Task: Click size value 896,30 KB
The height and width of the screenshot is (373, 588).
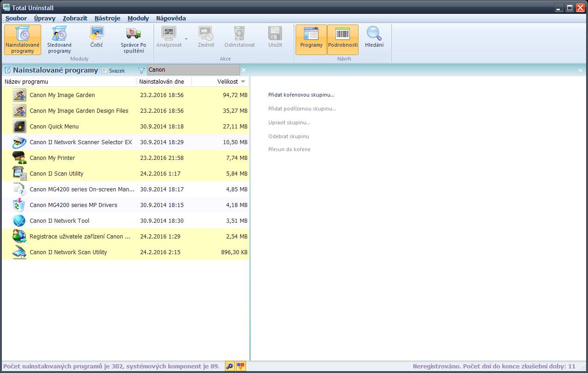Action: [234, 252]
